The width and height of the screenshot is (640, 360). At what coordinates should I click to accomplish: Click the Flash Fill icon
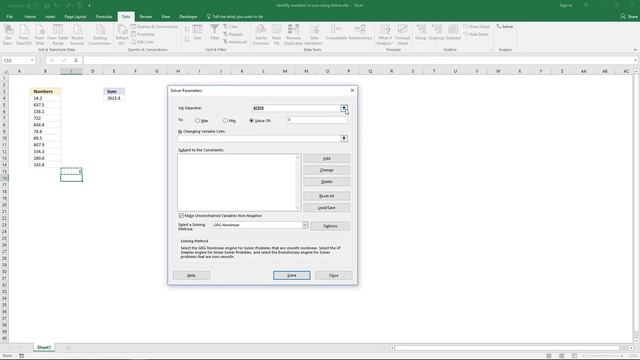(276, 35)
